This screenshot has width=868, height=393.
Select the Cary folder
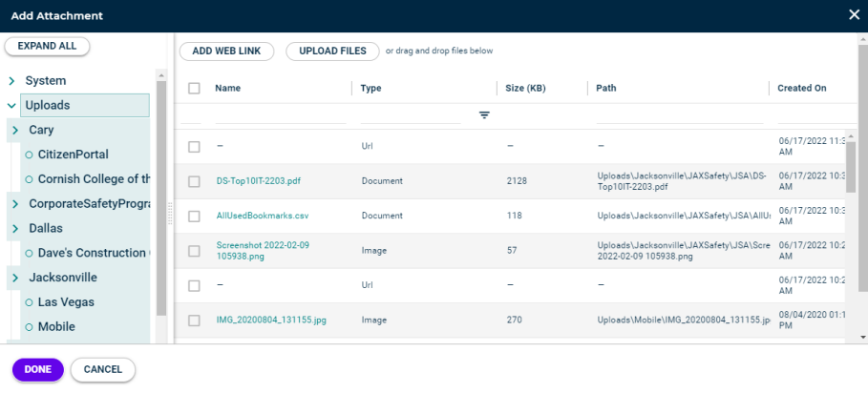click(41, 130)
